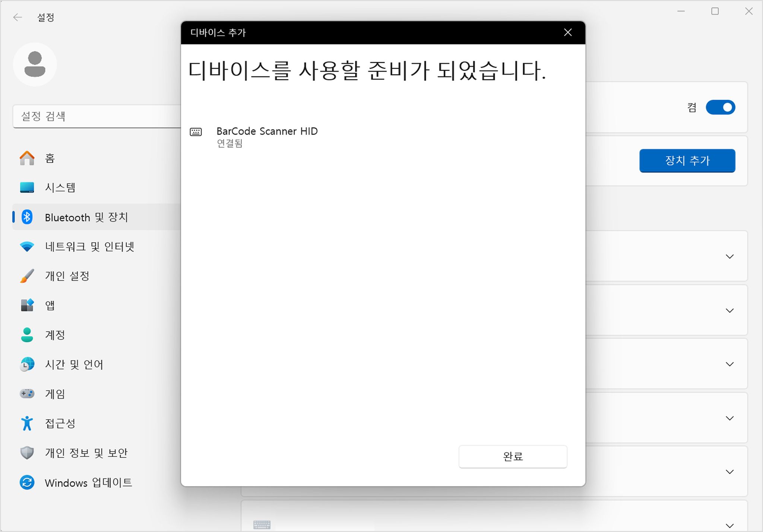Expand the bottom card with the keyboard icon
The width and height of the screenshot is (763, 532).
click(x=730, y=526)
